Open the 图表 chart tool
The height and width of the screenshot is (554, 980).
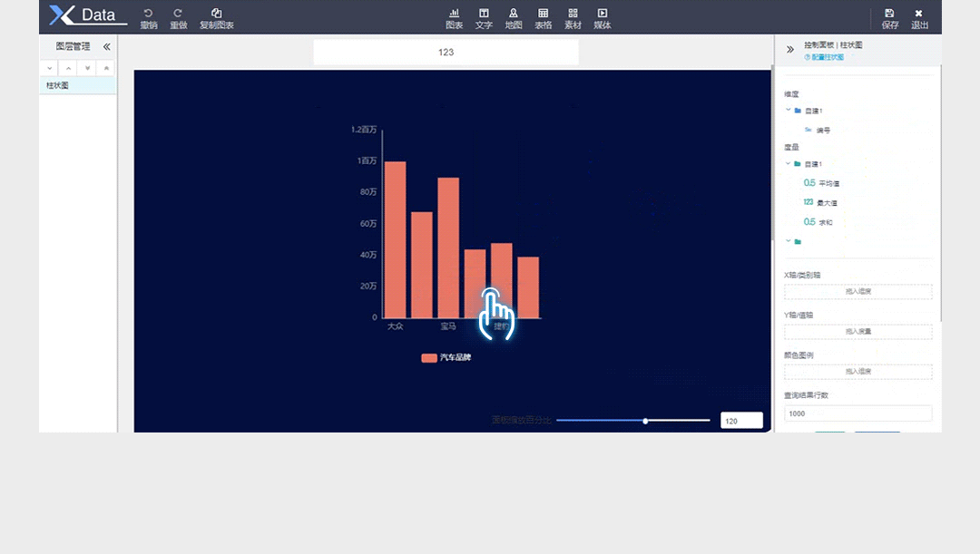pos(454,14)
